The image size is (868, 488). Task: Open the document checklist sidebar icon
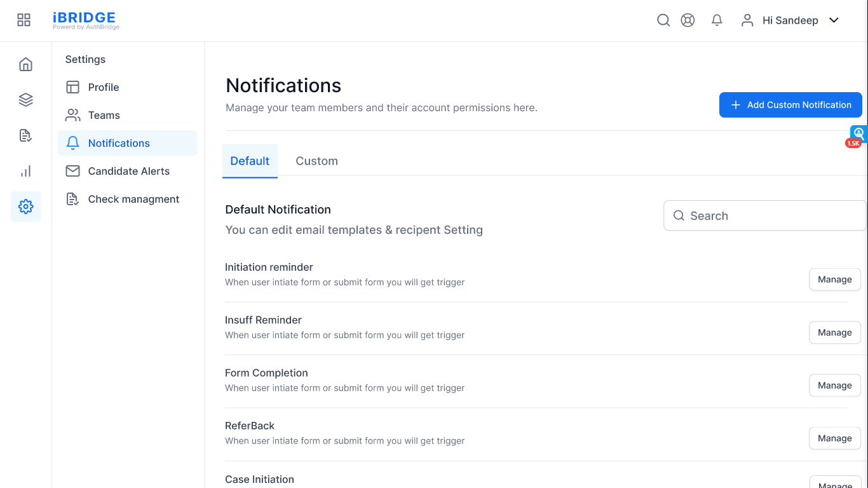pyautogui.click(x=25, y=135)
